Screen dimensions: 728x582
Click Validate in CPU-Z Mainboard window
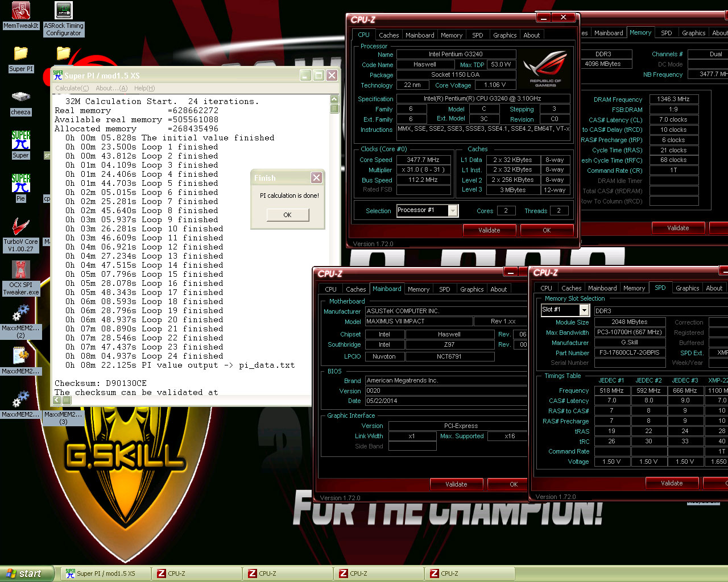[456, 484]
